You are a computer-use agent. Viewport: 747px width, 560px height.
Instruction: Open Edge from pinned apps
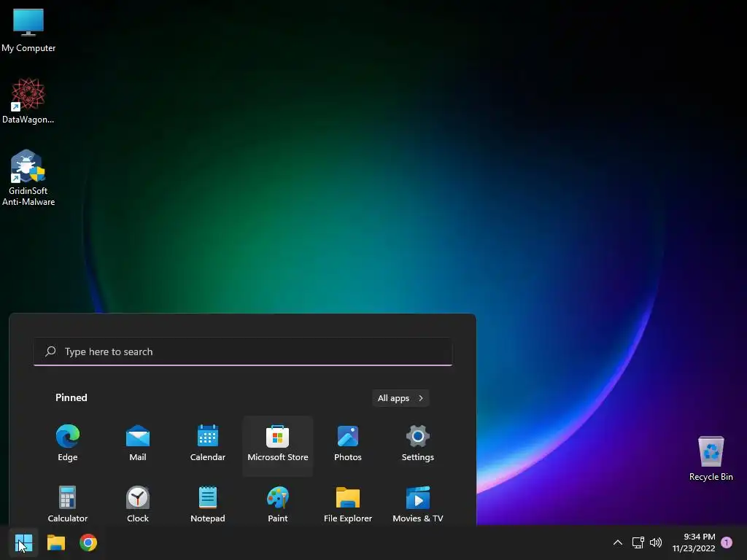click(x=68, y=444)
